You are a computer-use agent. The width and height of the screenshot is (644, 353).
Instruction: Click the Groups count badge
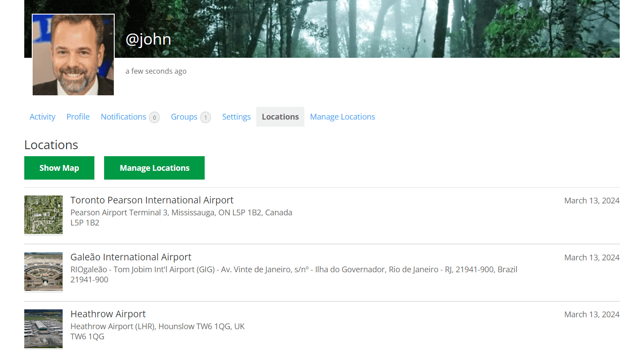pos(205,117)
